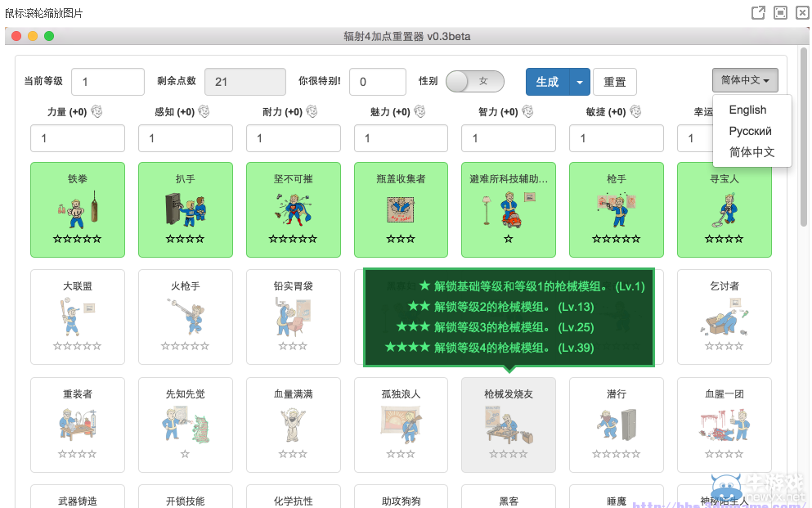The width and height of the screenshot is (812, 508).
Task: Choose English from the language menu
Action: tap(747, 110)
